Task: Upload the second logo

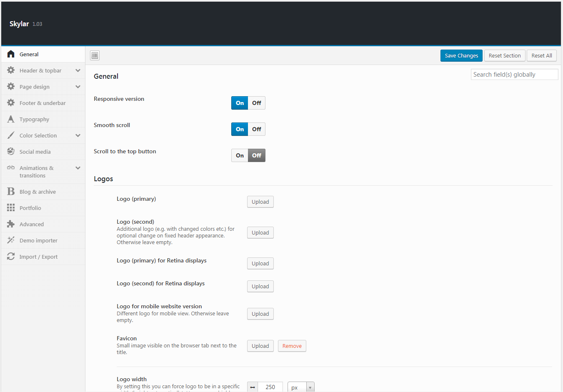Action: 260,232
